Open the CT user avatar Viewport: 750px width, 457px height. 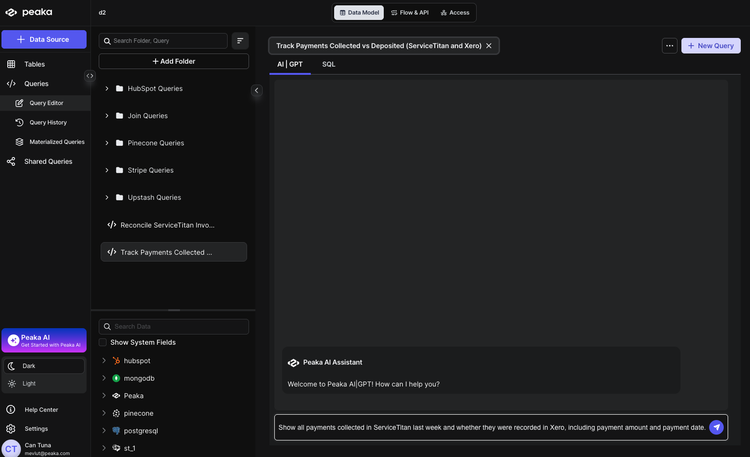[x=11, y=448]
